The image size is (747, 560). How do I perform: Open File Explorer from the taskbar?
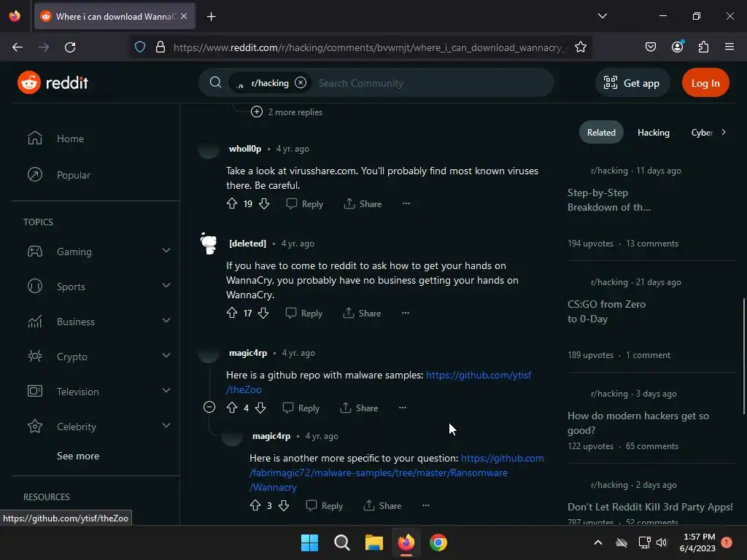tap(374, 542)
